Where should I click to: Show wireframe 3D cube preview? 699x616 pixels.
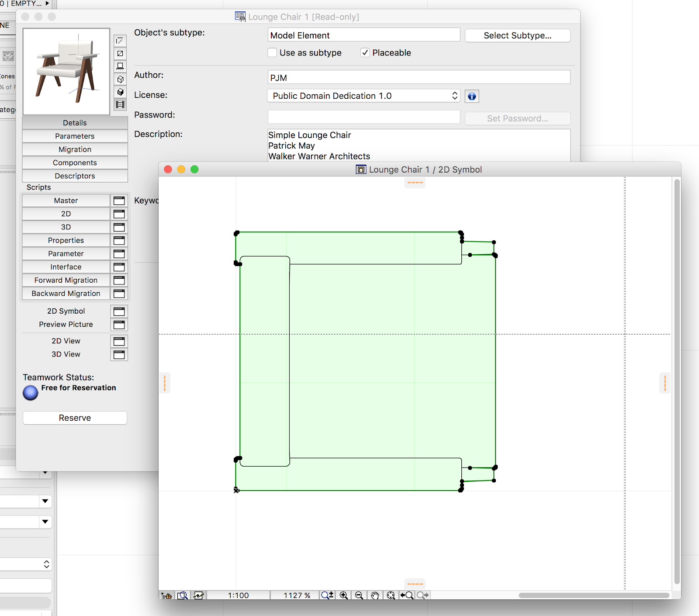(120, 79)
